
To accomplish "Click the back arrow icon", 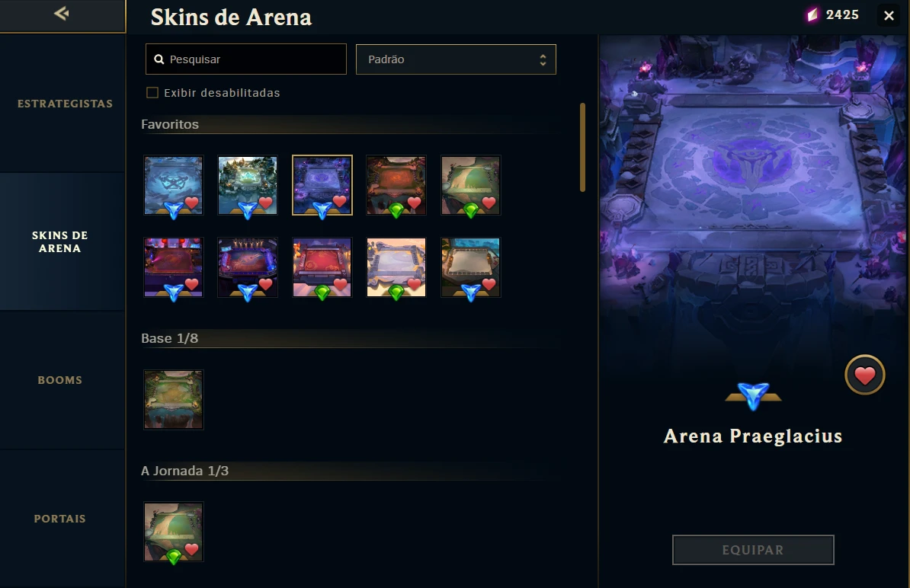I will coord(62,13).
